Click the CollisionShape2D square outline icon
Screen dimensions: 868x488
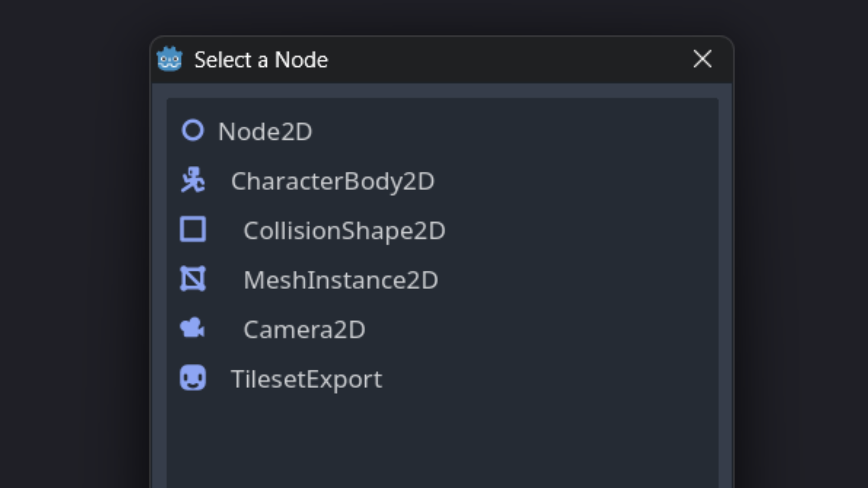point(193,230)
